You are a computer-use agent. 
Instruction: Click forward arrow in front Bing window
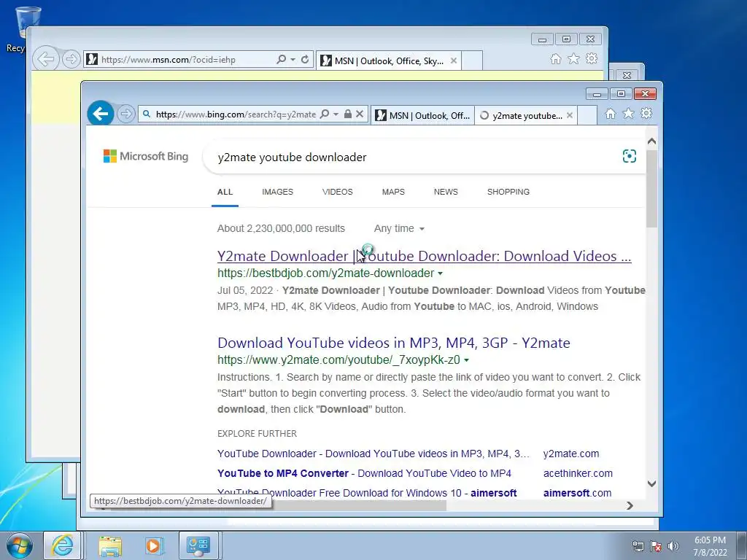click(125, 114)
